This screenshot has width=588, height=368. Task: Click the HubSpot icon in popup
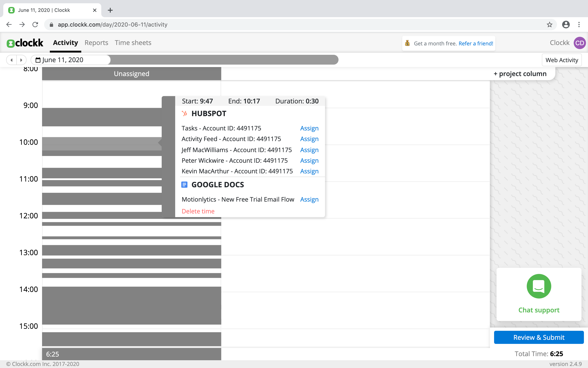(x=184, y=113)
